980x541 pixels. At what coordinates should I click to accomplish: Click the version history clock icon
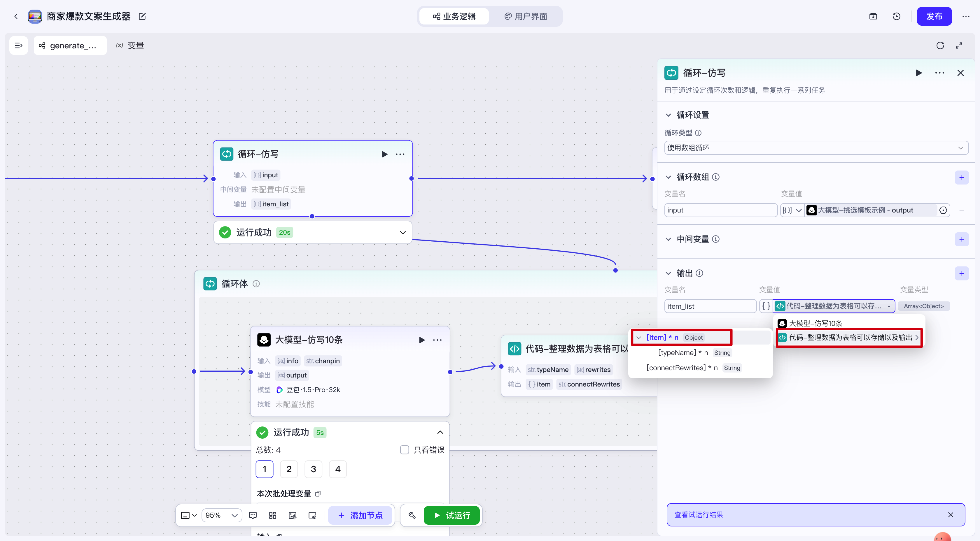click(896, 16)
